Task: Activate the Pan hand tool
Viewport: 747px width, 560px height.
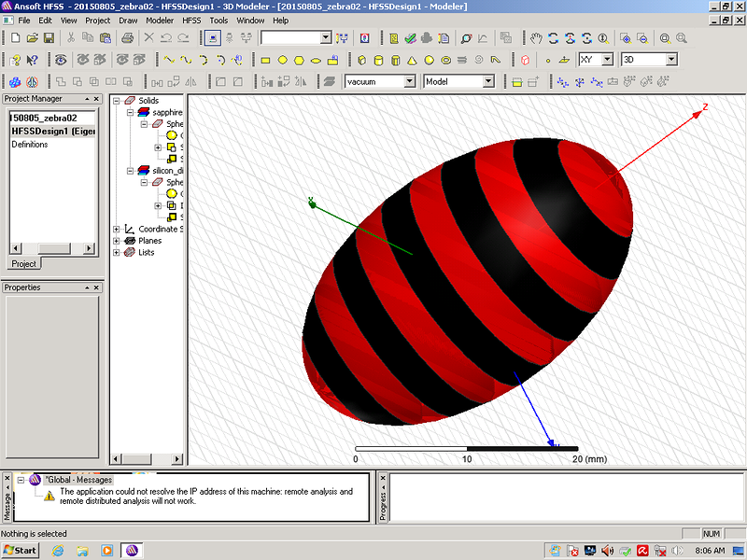Action: 536,38
